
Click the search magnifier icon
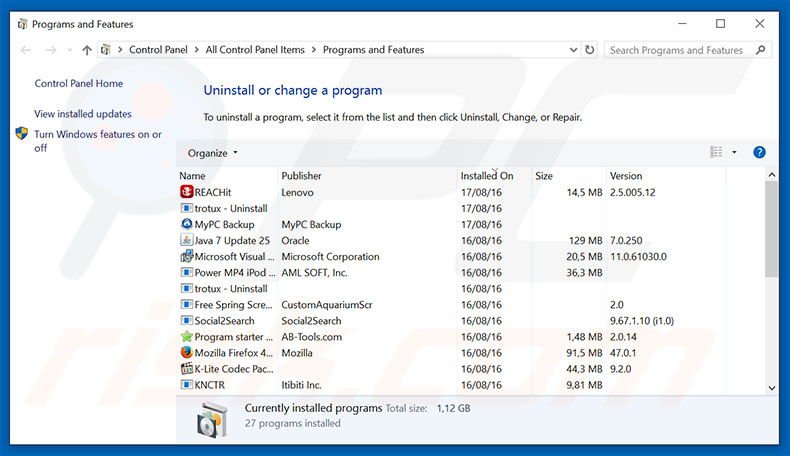pos(760,50)
